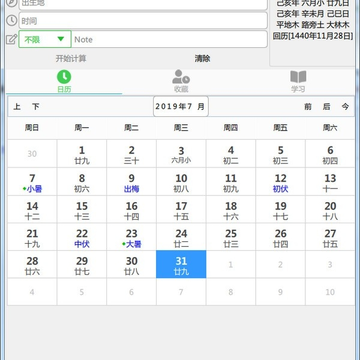
Task: Select July 23 大暑 date cell
Action: click(131, 237)
